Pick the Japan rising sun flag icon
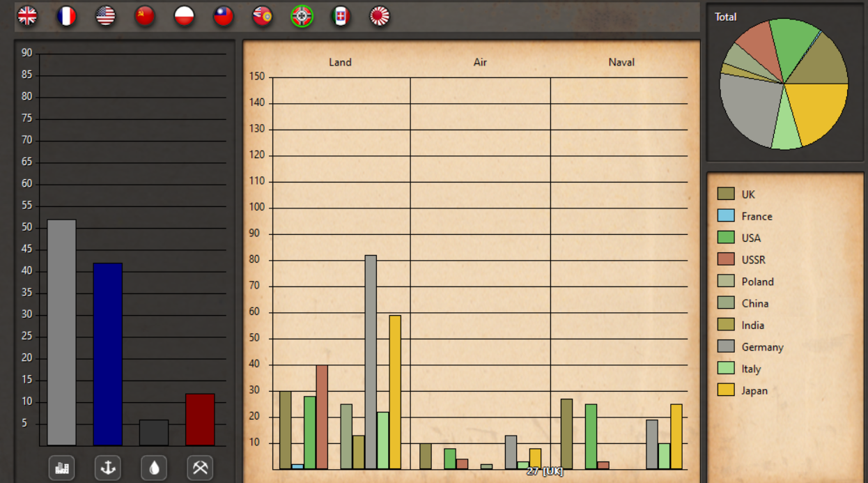Image resolution: width=868 pixels, height=483 pixels. [x=380, y=16]
